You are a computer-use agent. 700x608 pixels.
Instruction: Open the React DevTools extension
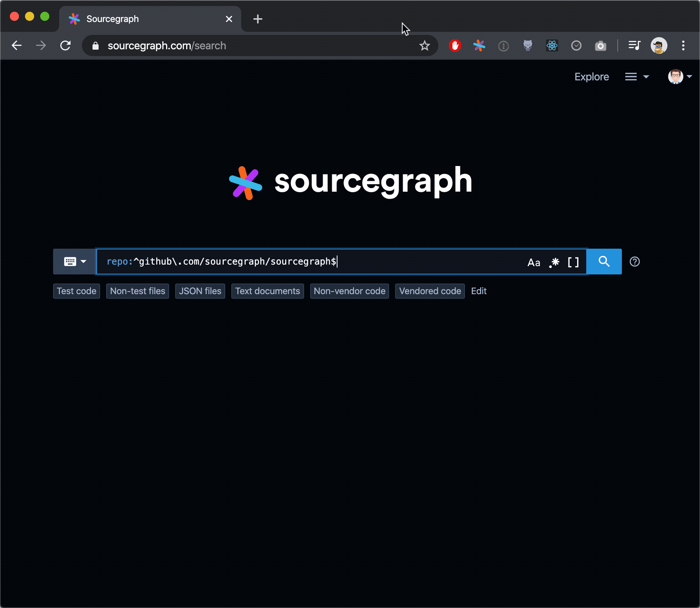click(552, 46)
